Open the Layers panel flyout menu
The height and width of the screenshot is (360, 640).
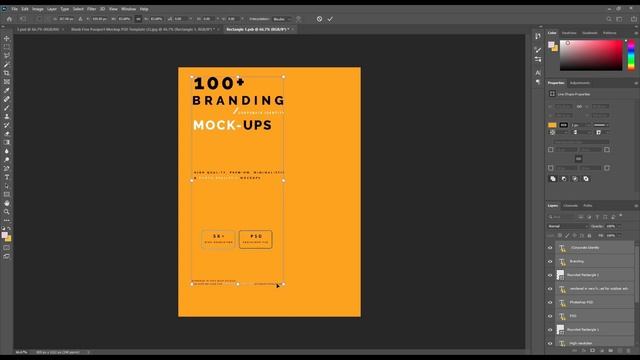tap(636, 206)
